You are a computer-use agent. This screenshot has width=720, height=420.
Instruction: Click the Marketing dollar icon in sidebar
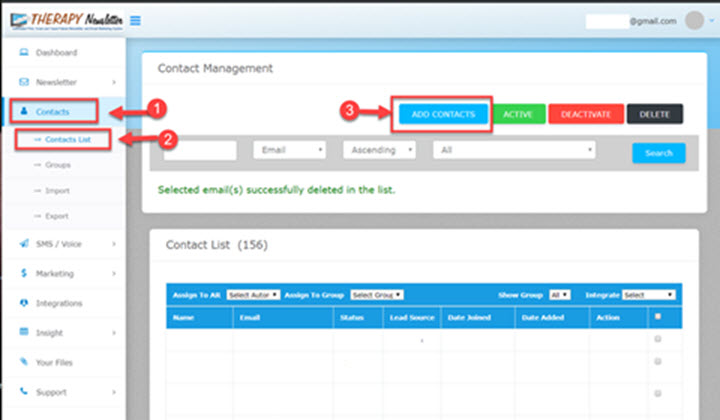(x=23, y=273)
